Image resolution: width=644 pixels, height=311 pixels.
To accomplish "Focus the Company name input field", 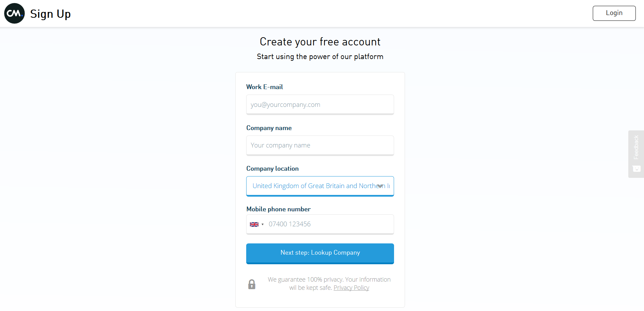I will coord(320,146).
